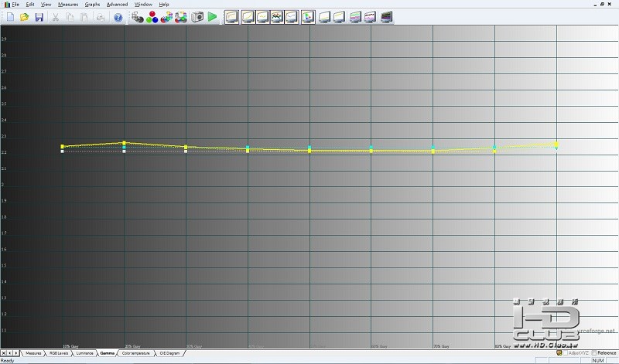Switch to the CIE Diagram tab
The height and width of the screenshot is (364, 619).
[169, 353]
